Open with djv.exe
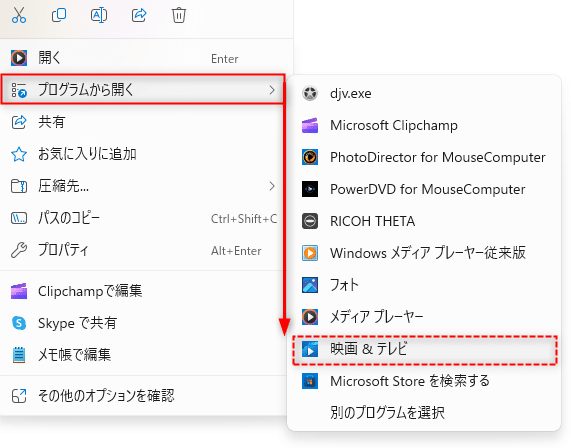 [x=424, y=93]
